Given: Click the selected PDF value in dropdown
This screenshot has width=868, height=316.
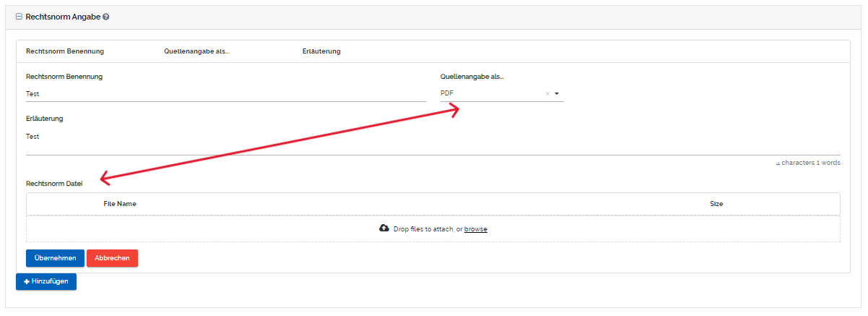Looking at the screenshot, I should click(x=448, y=93).
